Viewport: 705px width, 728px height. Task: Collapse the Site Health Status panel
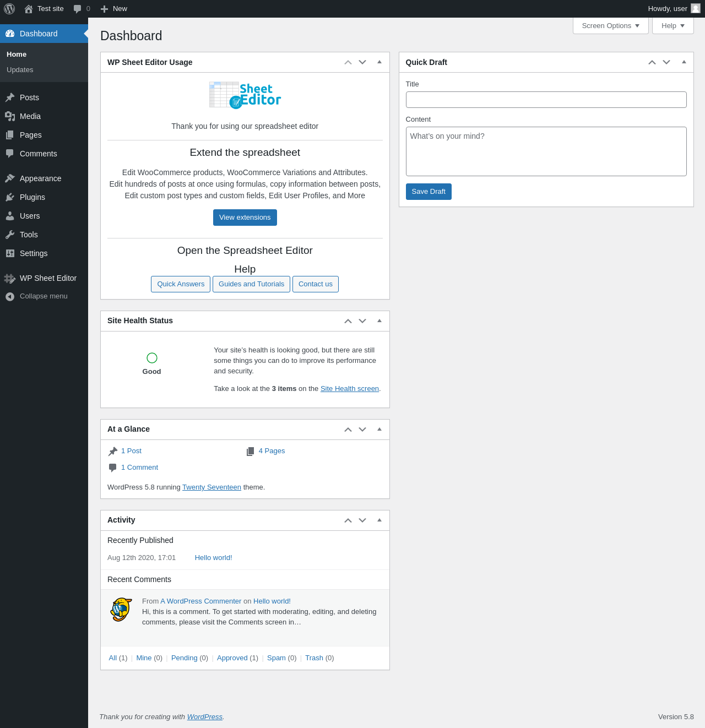click(x=379, y=320)
